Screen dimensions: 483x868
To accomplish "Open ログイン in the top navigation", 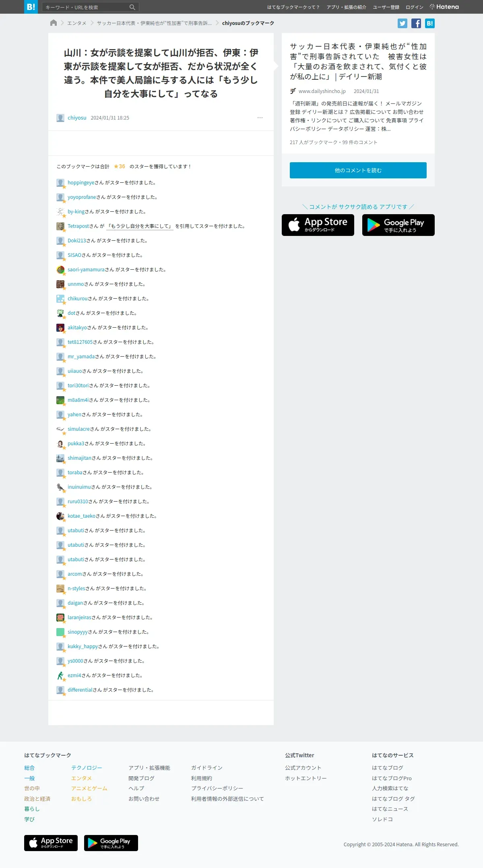I will click(415, 7).
